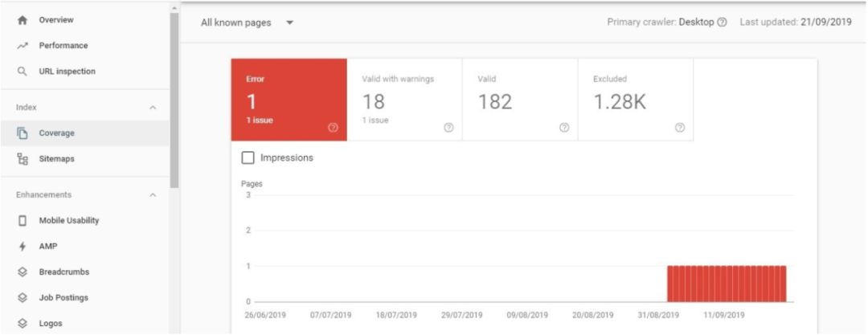The height and width of the screenshot is (335, 868).
Task: Go to Job Postings in sidebar
Action: [63, 298]
